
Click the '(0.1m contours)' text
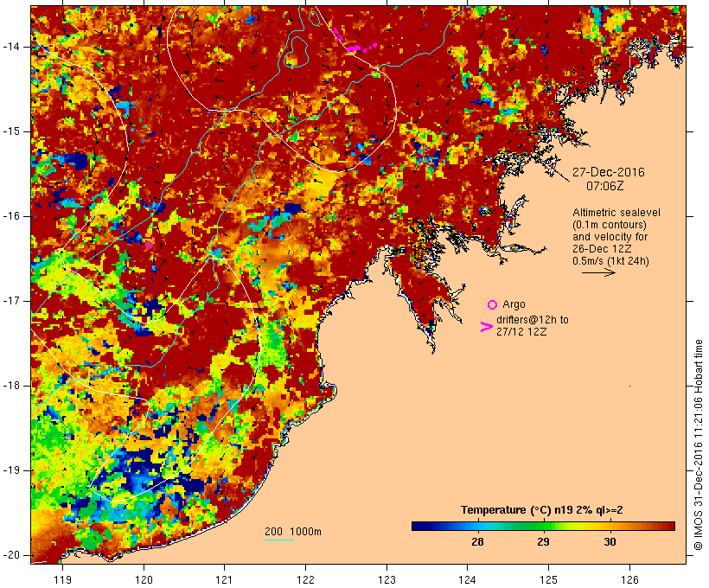point(610,225)
